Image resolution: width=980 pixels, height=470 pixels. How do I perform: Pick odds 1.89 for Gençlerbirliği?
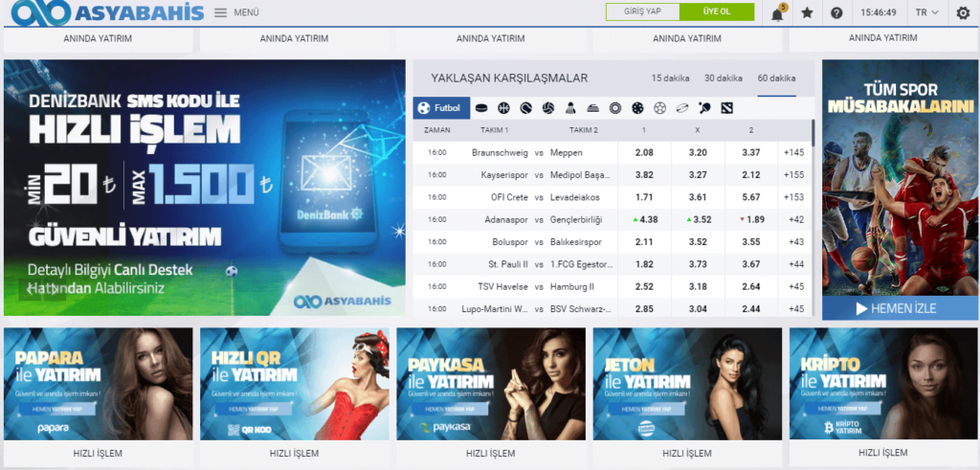tap(752, 219)
